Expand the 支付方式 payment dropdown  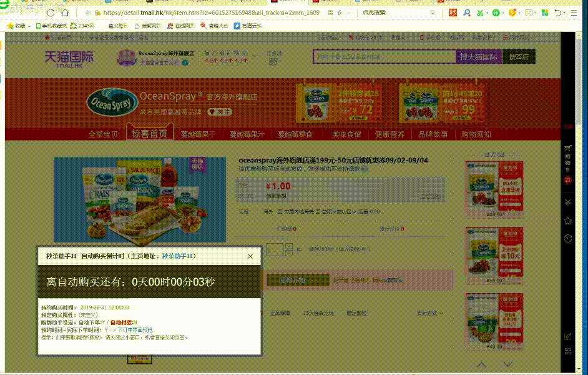(429, 313)
